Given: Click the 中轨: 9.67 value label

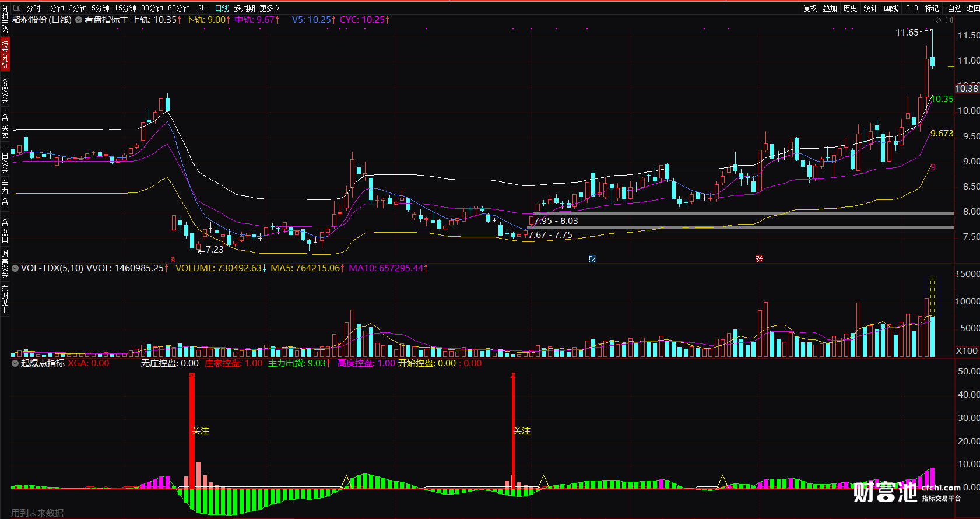Looking at the screenshot, I should click(257, 20).
